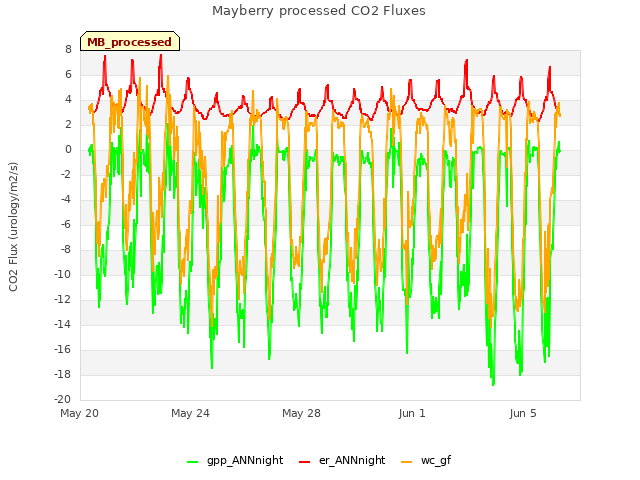The width and height of the screenshot is (640, 480).
Task: Click the green gpp_ANNnight legend swatch
Action: [192, 462]
